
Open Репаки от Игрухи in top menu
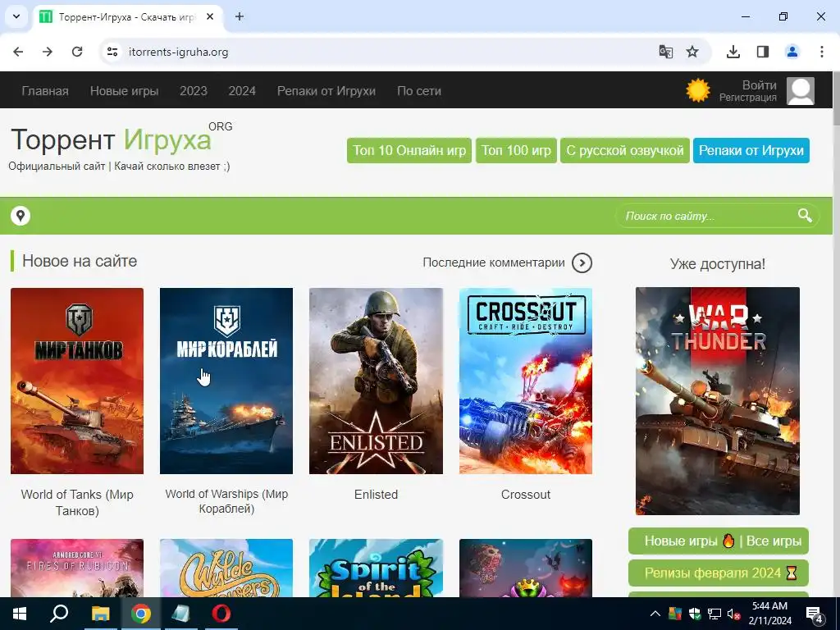pos(326,91)
